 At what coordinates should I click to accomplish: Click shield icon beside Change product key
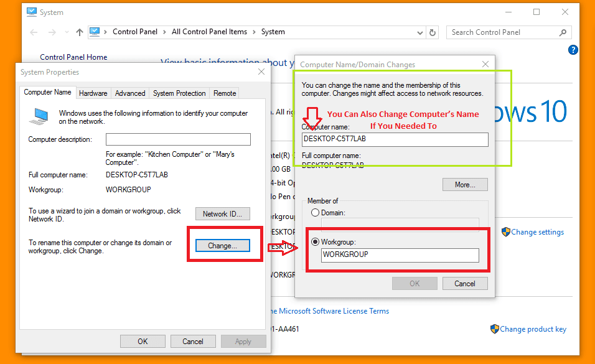pyautogui.click(x=494, y=329)
